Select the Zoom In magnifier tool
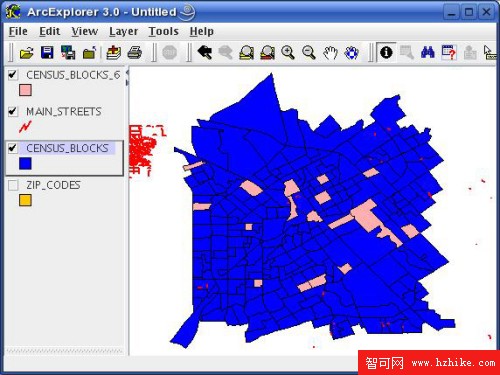 pos(288,53)
